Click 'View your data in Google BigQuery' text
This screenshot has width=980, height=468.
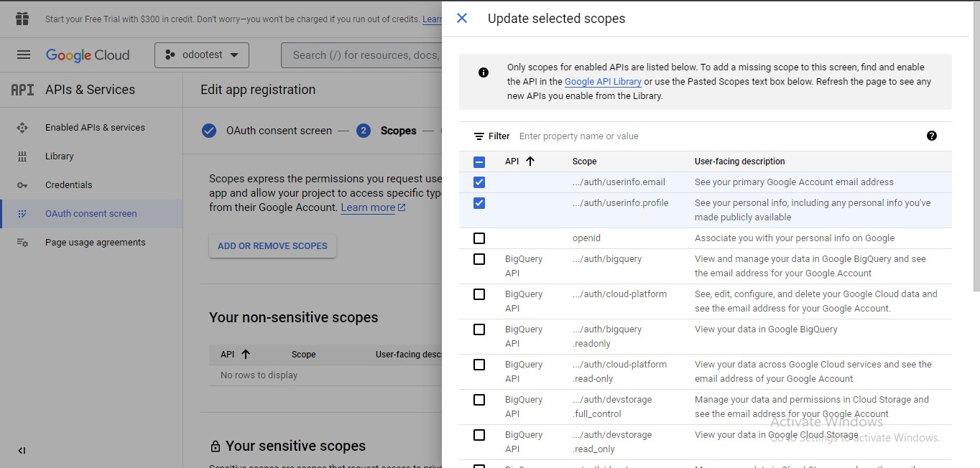tap(766, 329)
